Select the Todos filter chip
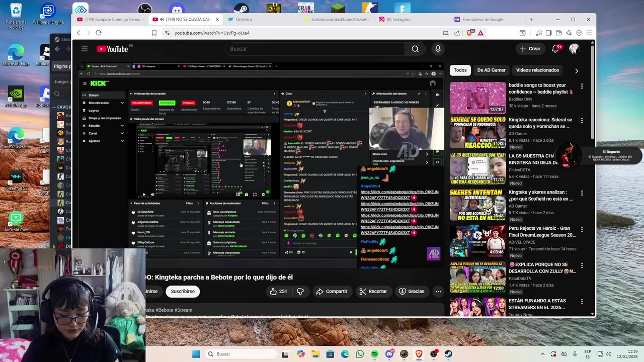Image resolution: width=644 pixels, height=362 pixels. click(x=460, y=70)
